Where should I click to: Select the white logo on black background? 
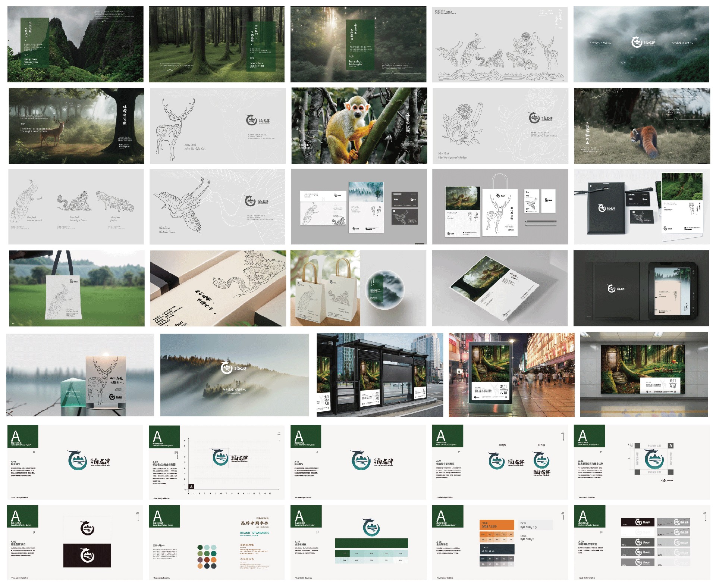(87, 556)
